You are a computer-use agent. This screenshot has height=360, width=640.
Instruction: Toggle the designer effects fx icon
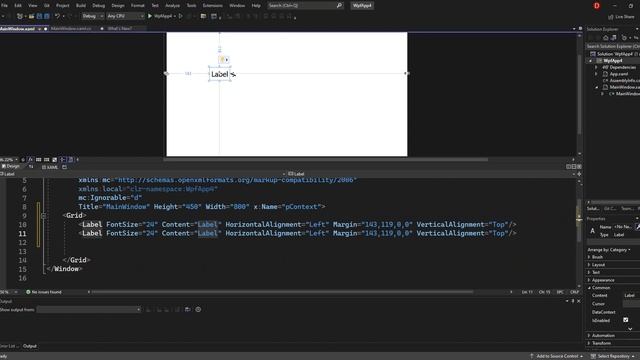(x=30, y=160)
